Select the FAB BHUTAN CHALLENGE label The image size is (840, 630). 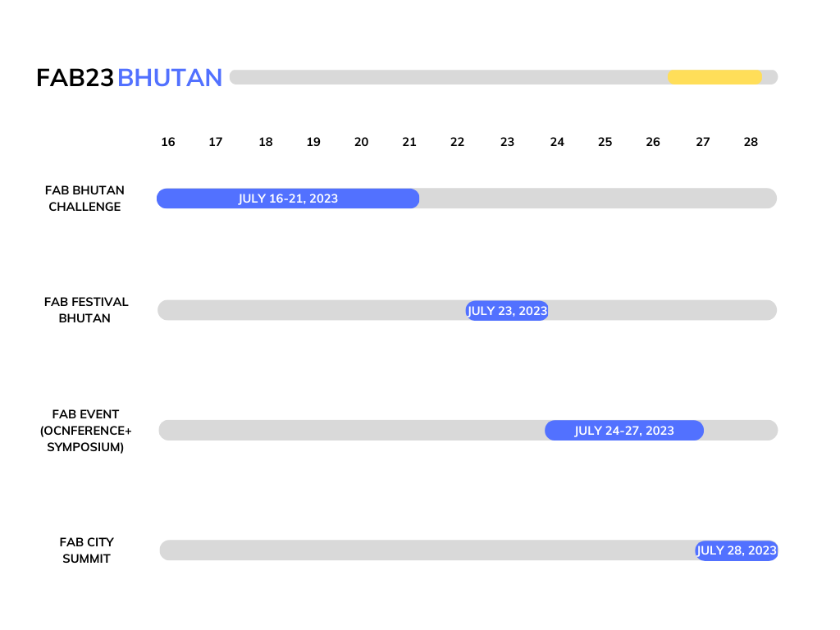(x=84, y=199)
